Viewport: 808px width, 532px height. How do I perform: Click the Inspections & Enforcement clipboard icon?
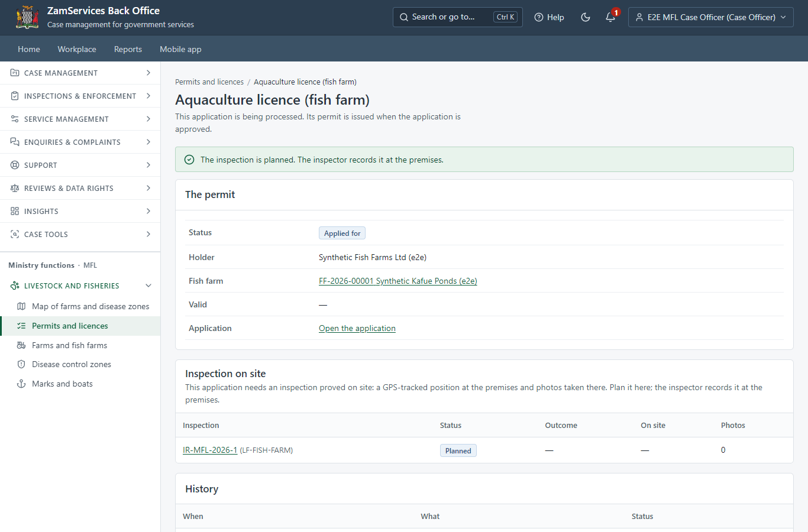(15, 96)
